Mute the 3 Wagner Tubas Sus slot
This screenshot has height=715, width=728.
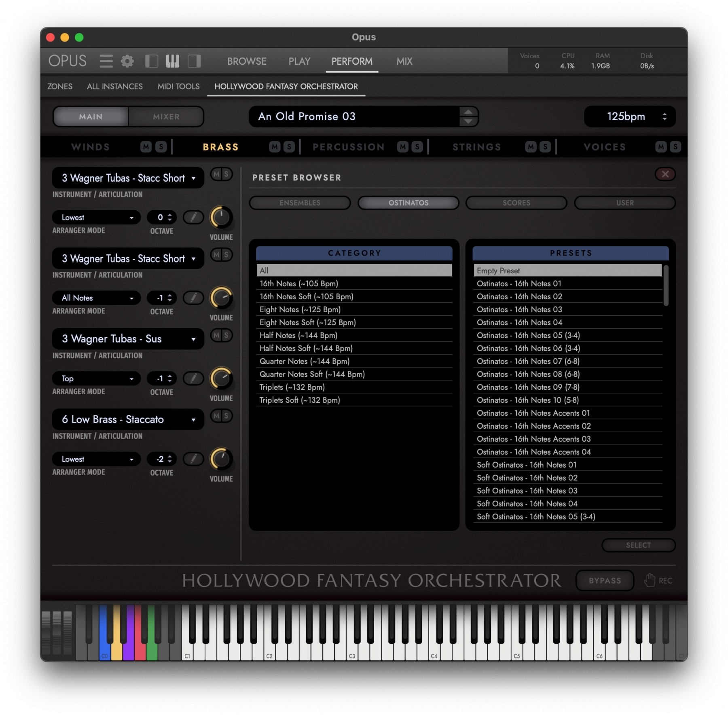pyautogui.click(x=217, y=335)
